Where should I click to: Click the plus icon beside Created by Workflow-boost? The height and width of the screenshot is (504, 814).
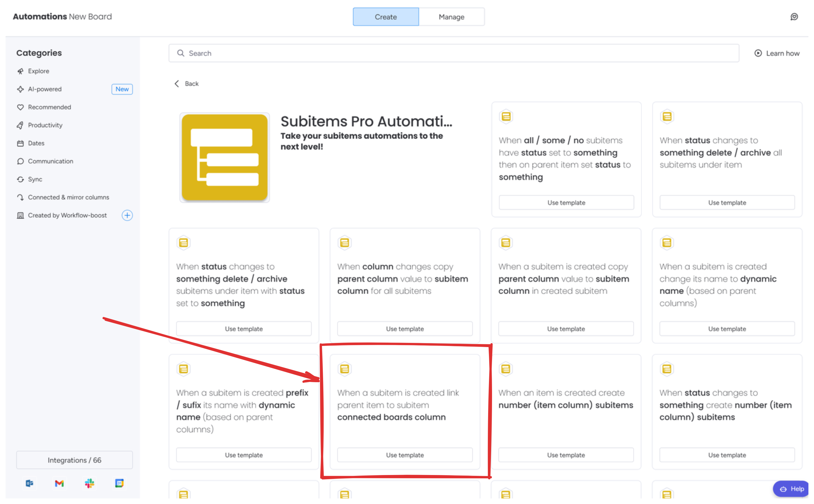(x=127, y=215)
